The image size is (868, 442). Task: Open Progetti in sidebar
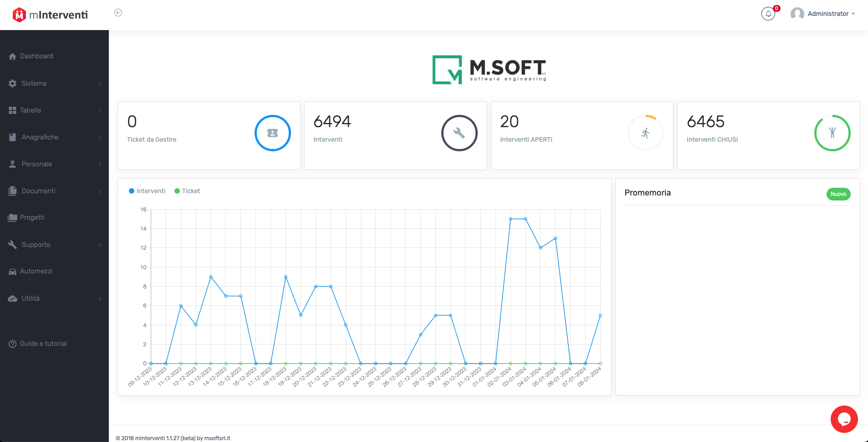32,217
